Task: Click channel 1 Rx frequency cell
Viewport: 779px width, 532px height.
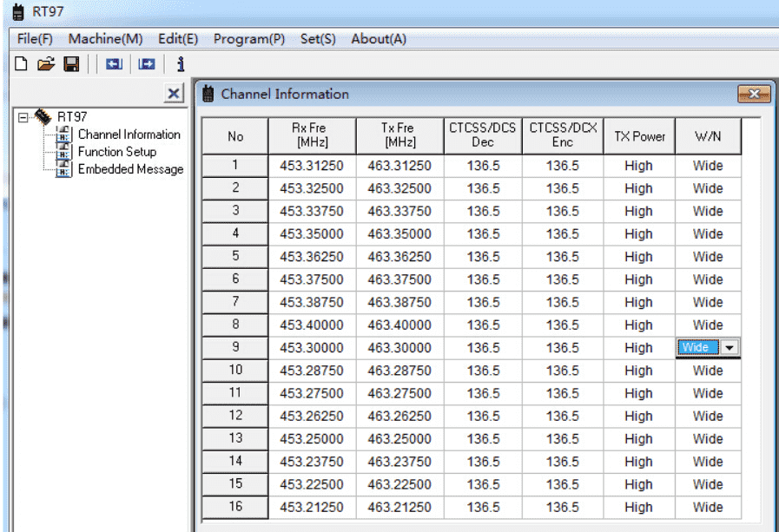Action: pyautogui.click(x=311, y=166)
